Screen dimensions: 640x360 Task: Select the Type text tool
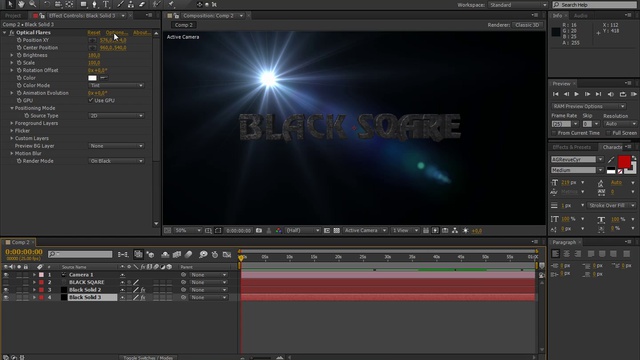click(x=106, y=4)
